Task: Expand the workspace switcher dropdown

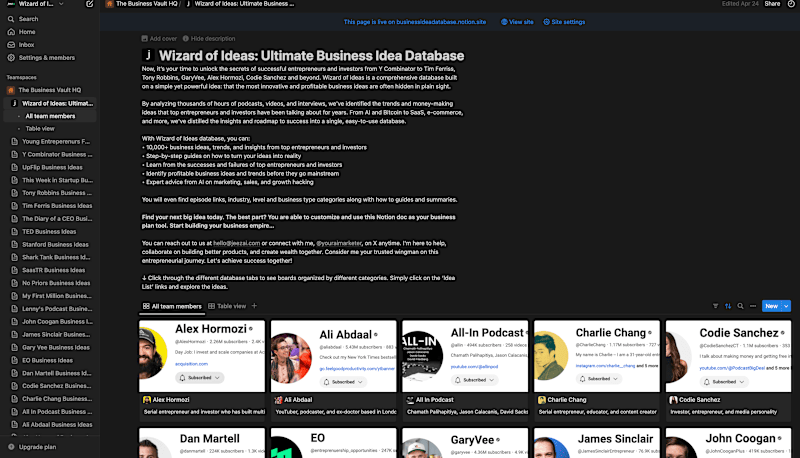Action: (61, 4)
